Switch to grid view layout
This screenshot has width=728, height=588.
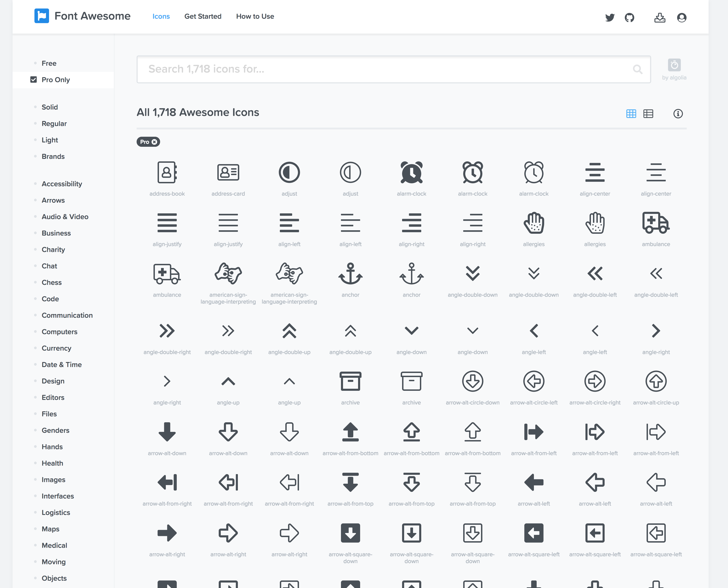631,114
